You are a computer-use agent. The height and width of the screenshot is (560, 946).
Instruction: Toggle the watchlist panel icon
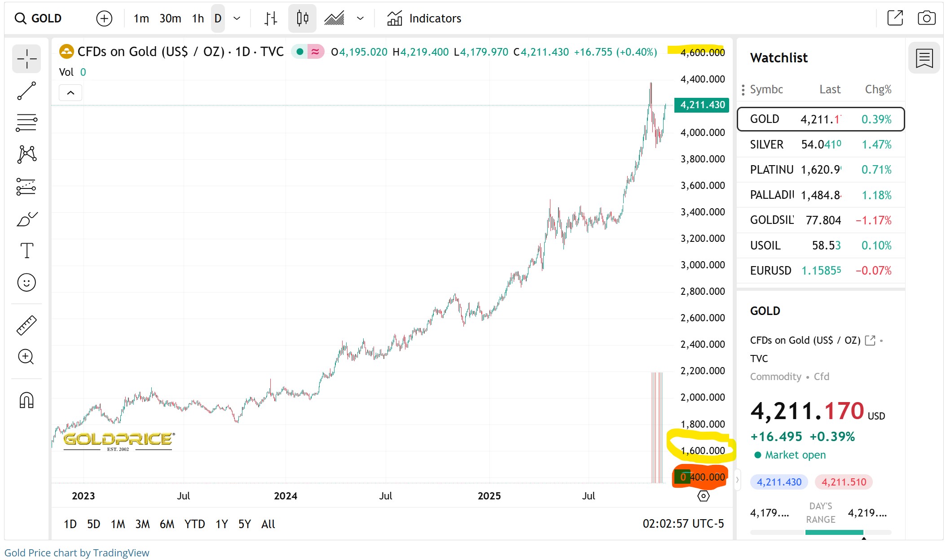point(924,58)
